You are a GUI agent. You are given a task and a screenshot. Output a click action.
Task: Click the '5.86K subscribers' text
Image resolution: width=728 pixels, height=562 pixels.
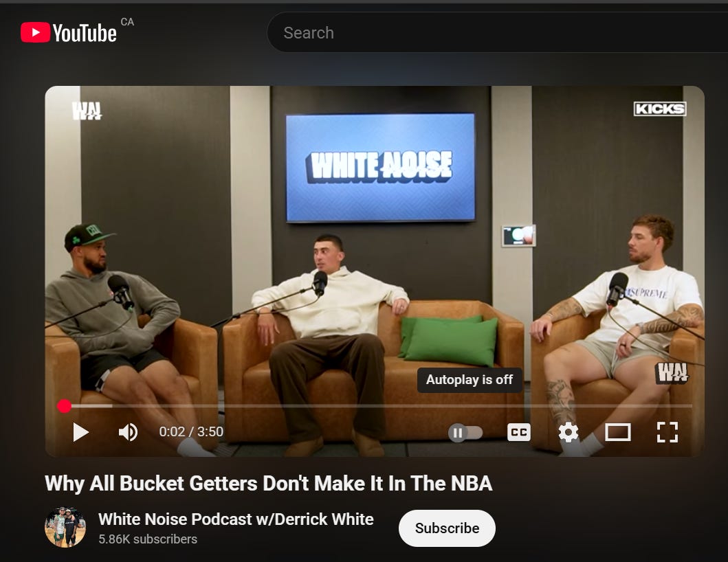click(148, 539)
